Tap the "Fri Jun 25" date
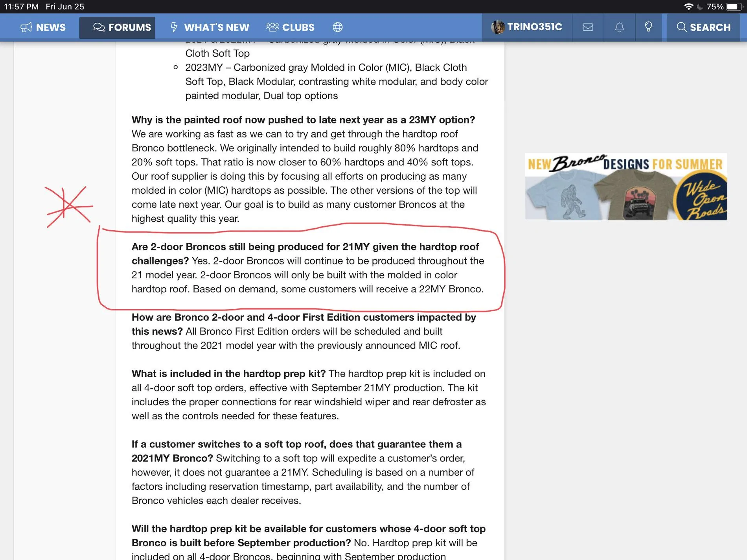The width and height of the screenshot is (747, 560). point(65,7)
